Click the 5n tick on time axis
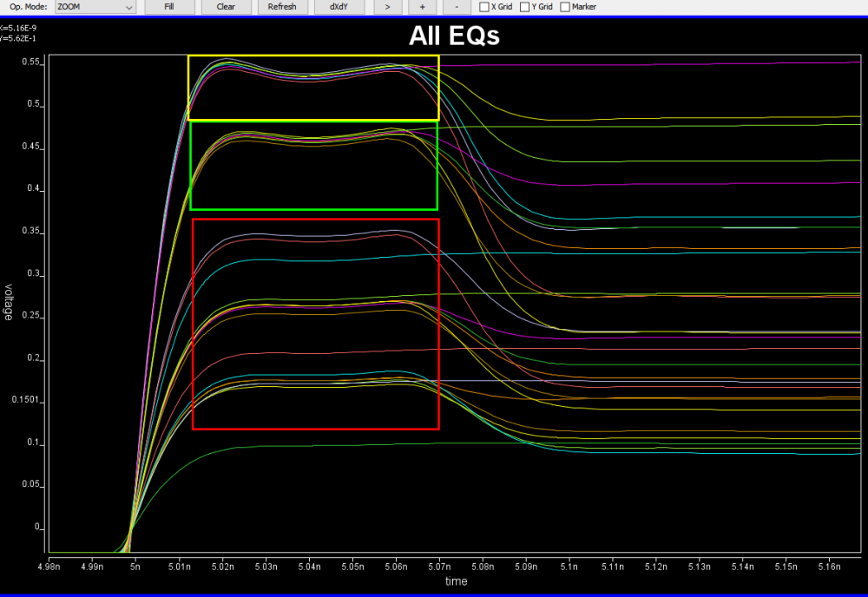Image resolution: width=868 pixels, height=597 pixels. pyautogui.click(x=135, y=565)
